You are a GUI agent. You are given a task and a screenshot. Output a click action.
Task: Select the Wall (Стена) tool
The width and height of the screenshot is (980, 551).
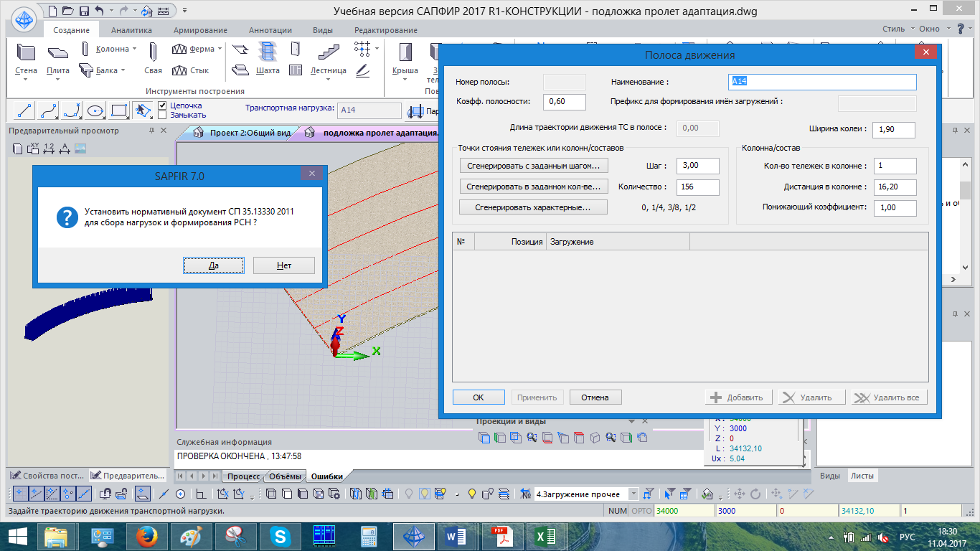[26, 57]
